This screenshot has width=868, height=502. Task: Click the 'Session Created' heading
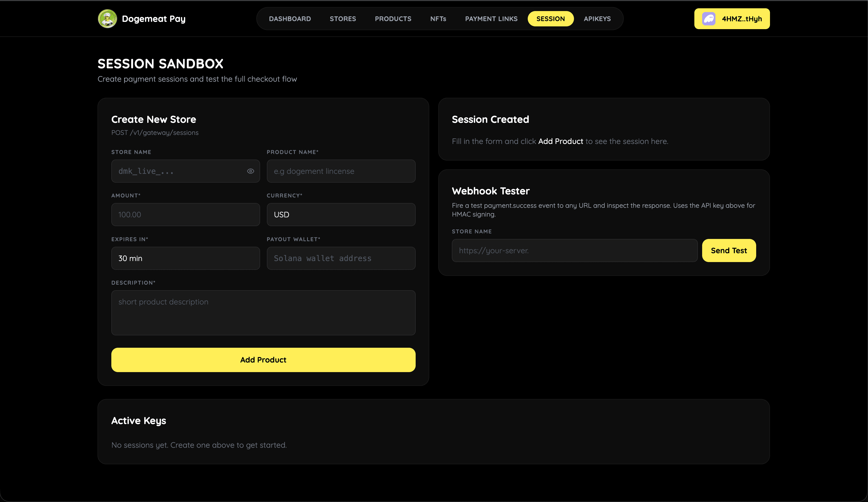coord(490,120)
